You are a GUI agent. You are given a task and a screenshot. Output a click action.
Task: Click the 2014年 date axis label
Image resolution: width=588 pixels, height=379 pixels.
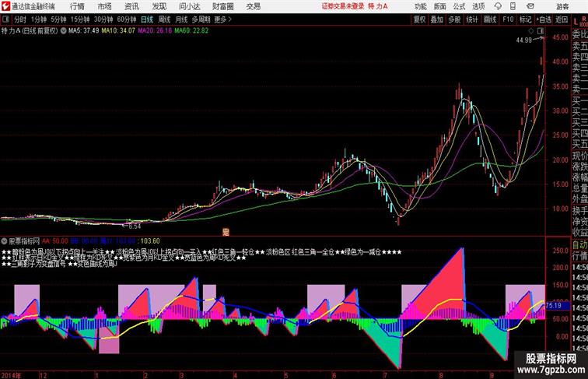point(11,375)
